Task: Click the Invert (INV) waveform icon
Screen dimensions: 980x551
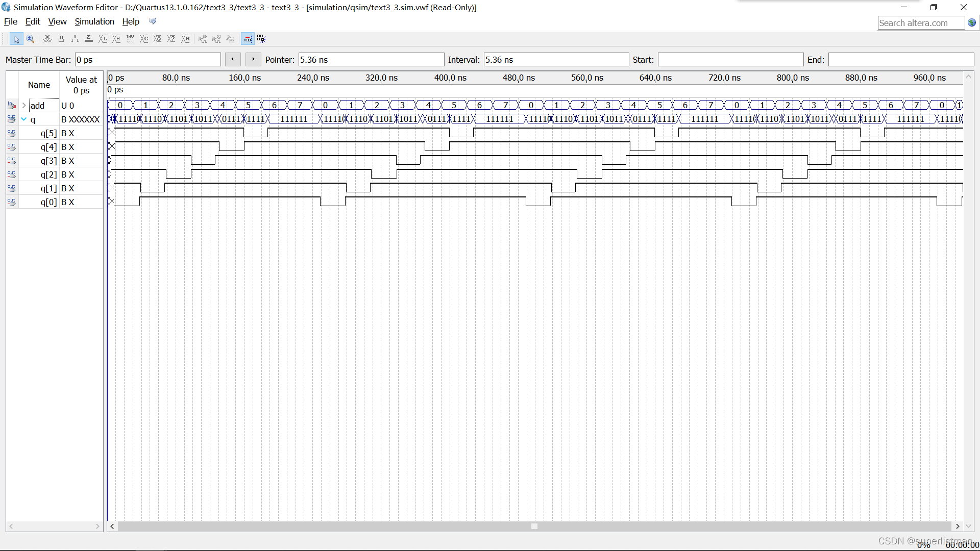Action: pyautogui.click(x=130, y=39)
